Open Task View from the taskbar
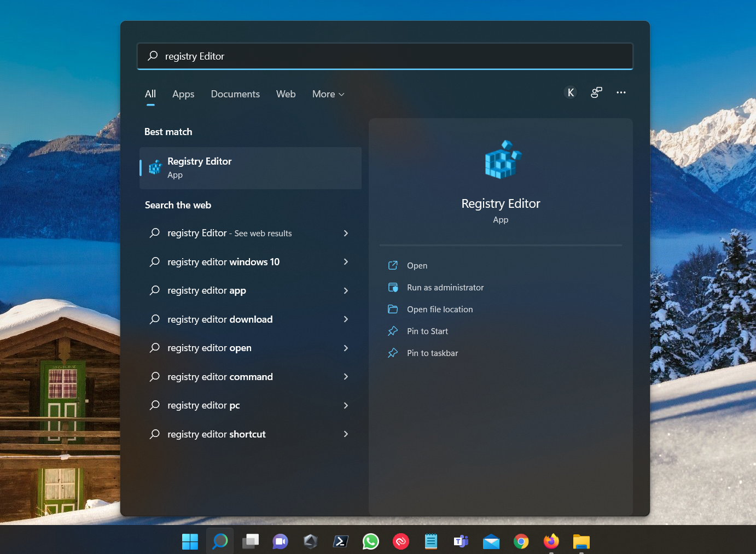 pyautogui.click(x=251, y=541)
